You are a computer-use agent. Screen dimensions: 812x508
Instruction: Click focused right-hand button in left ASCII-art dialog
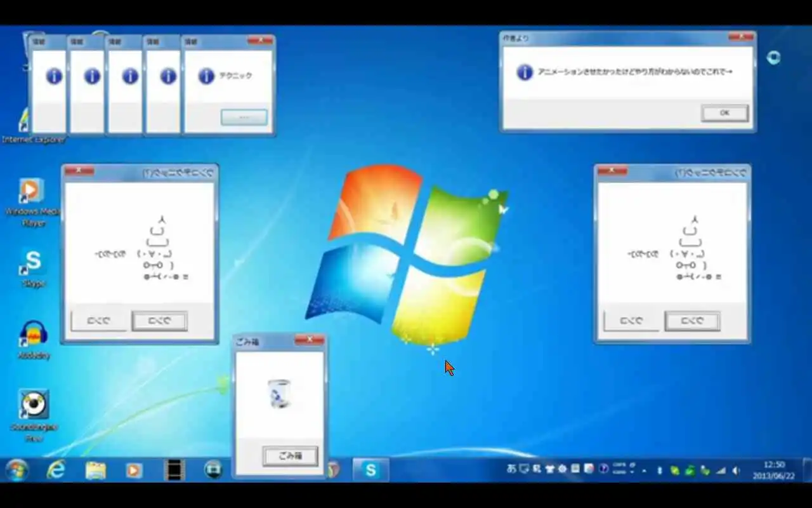pyautogui.click(x=159, y=321)
